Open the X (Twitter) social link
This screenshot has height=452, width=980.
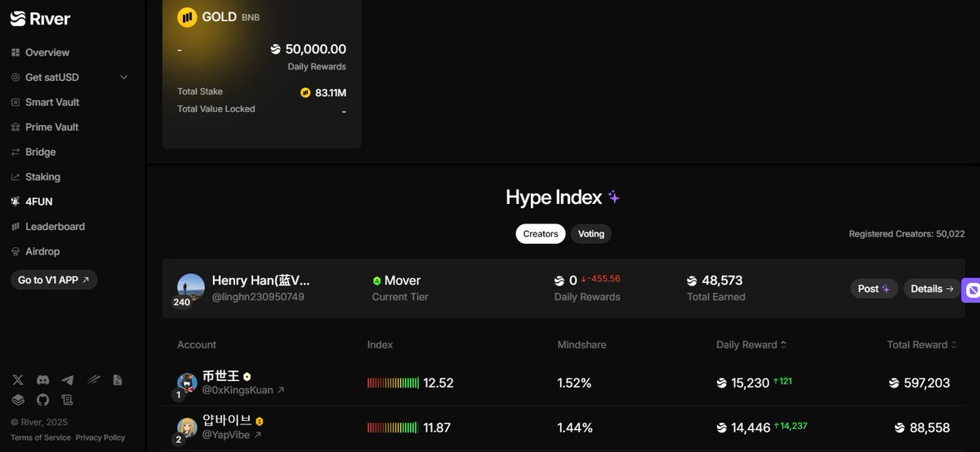click(18, 380)
